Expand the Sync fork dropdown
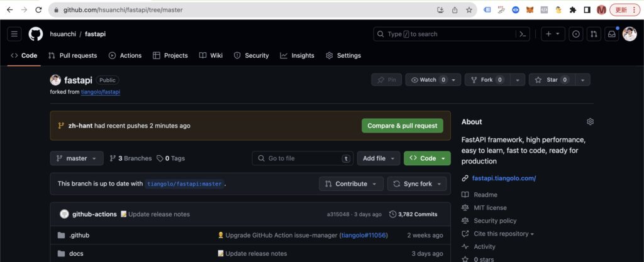Image resolution: width=644 pixels, height=262 pixels. [x=417, y=183]
